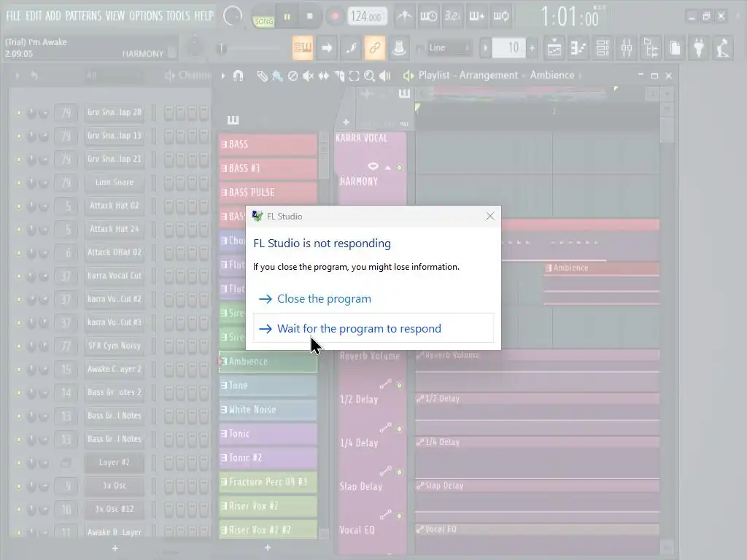
Task: Mute the Attack Hat 02 channel LED
Action: pos(19,206)
